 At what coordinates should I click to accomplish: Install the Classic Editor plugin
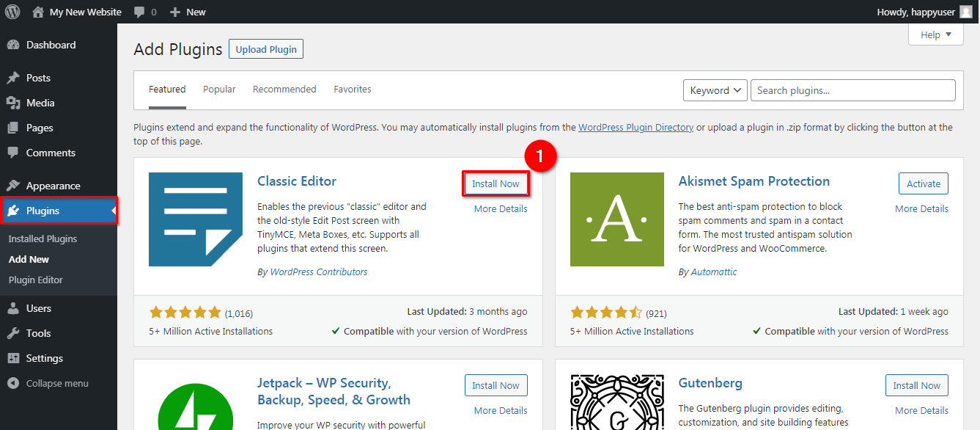(x=495, y=183)
